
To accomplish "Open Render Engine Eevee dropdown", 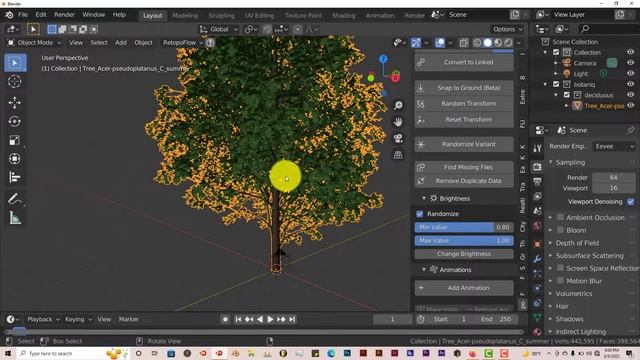I will coord(614,146).
